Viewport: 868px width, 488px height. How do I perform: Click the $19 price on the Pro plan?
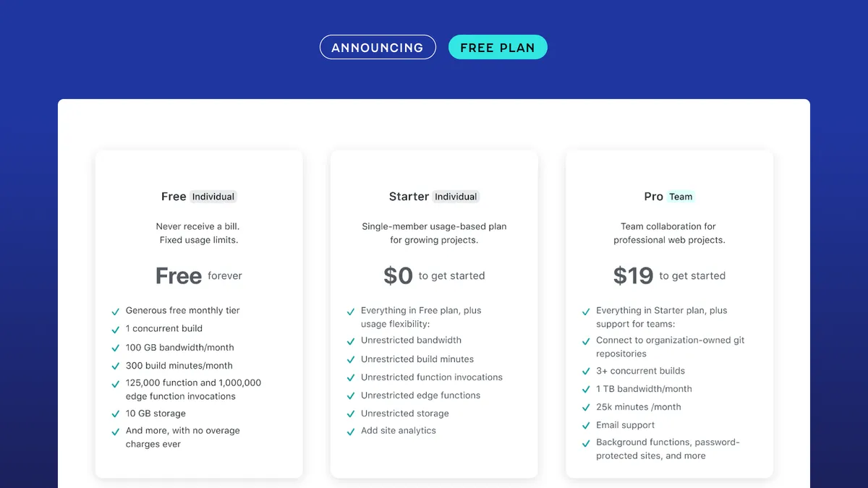click(633, 275)
